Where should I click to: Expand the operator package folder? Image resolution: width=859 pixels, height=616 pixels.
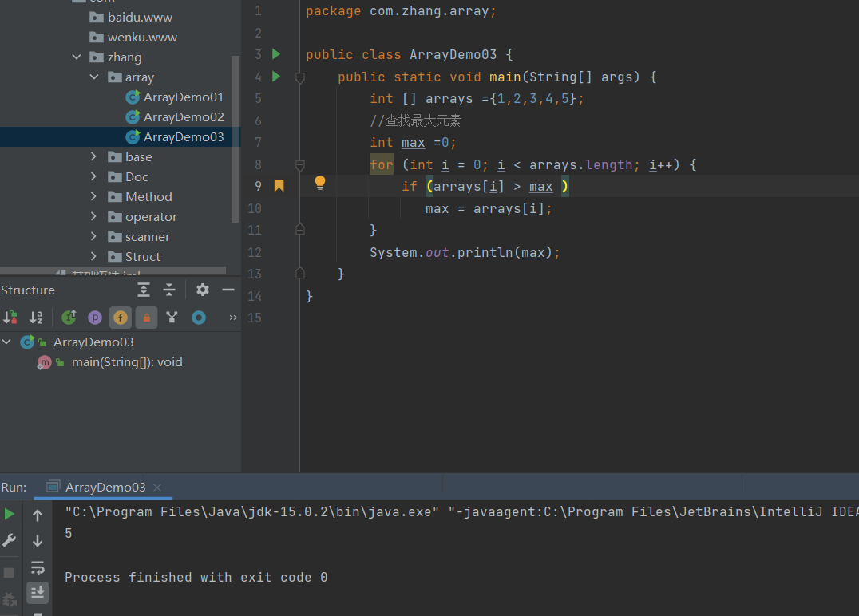93,216
